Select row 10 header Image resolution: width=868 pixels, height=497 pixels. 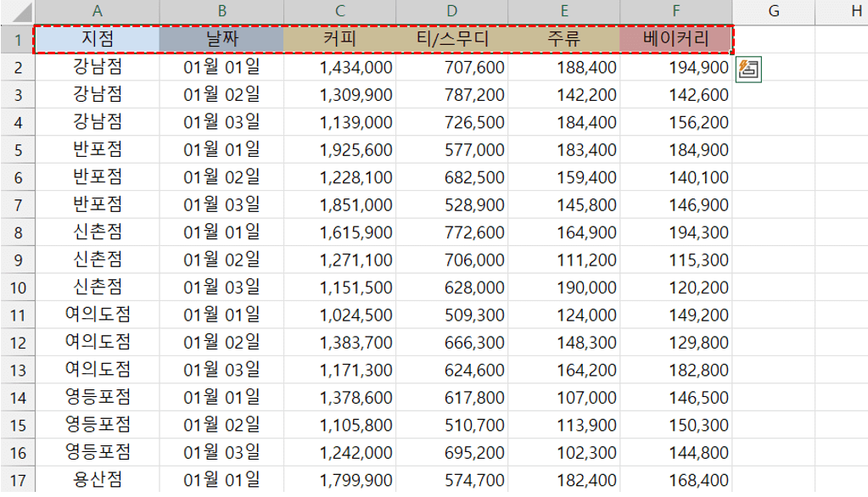click(17, 288)
